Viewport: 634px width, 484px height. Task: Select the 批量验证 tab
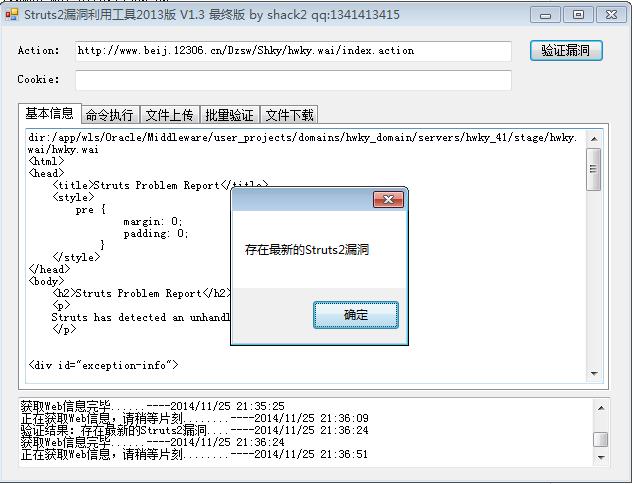coord(229,115)
